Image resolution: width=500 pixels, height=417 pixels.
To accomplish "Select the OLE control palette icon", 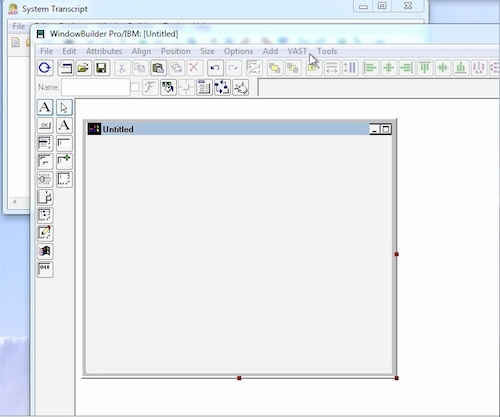I will click(x=45, y=269).
